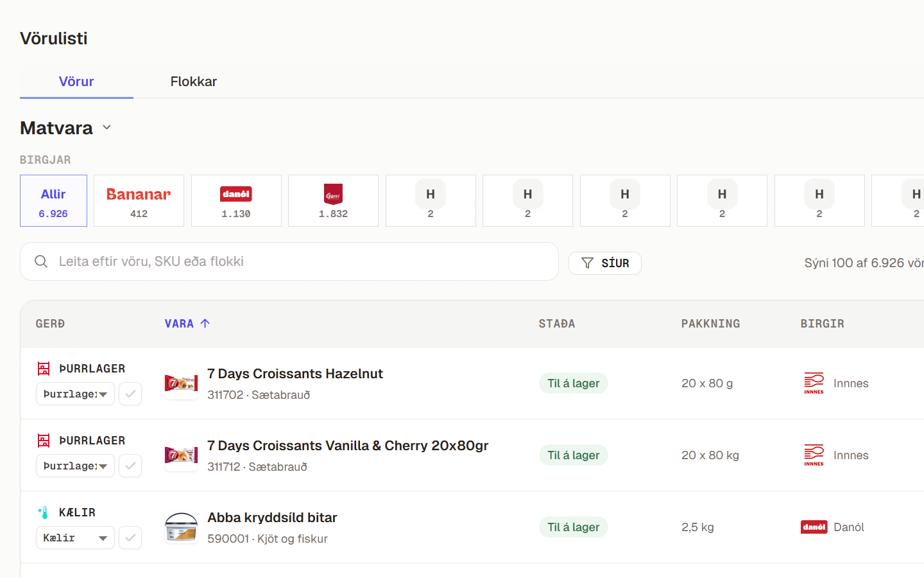Viewport: 924px width, 578px height.
Task: Confirm type checkmark for Croissants Vanilla & Cherry
Action: (x=130, y=466)
